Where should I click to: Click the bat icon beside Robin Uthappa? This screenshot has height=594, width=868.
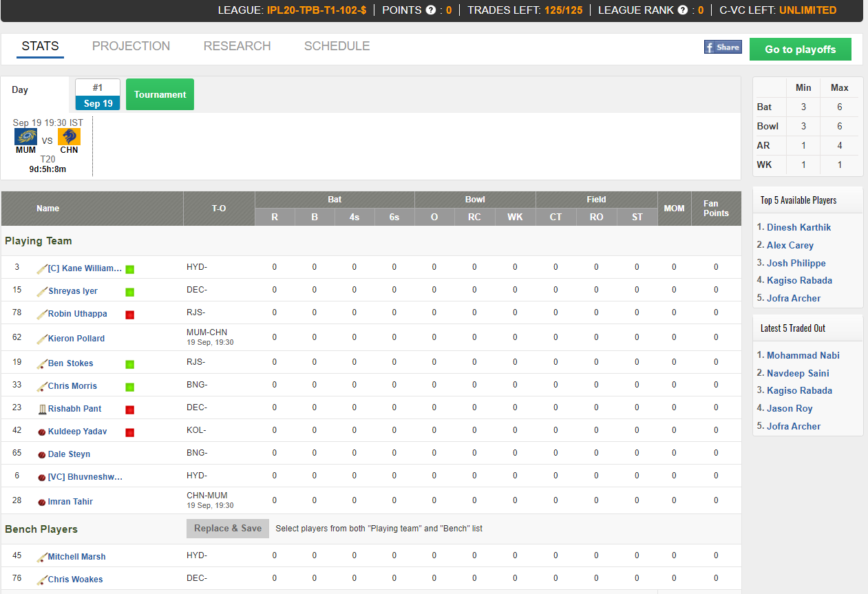(42, 314)
